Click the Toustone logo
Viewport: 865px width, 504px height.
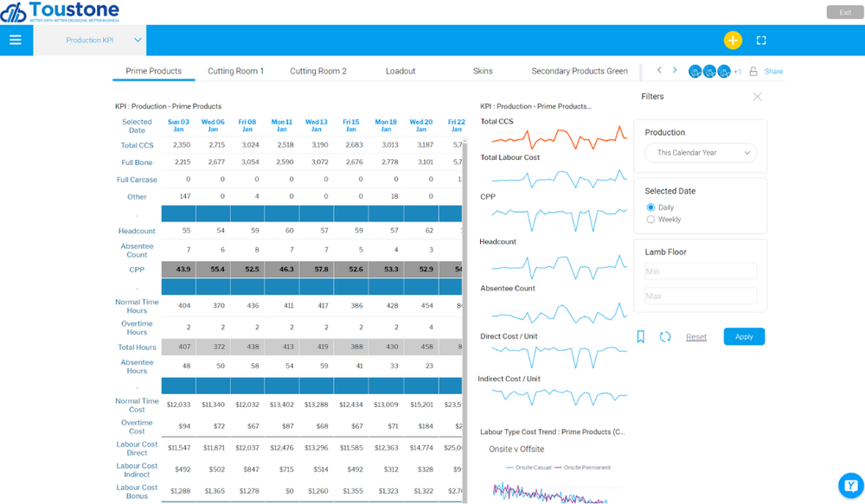[x=61, y=11]
